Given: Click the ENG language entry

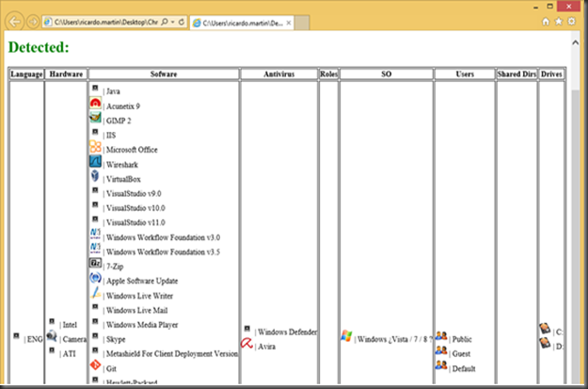Looking at the screenshot, I should pyautogui.click(x=35, y=339).
